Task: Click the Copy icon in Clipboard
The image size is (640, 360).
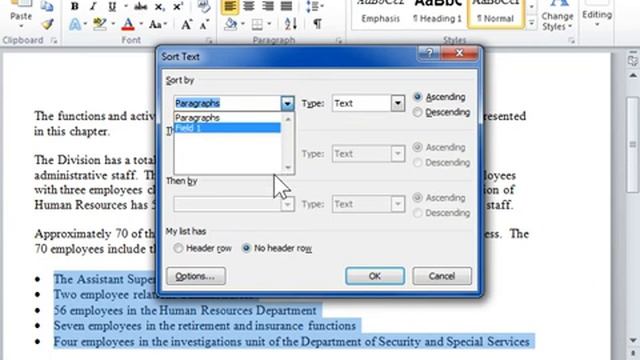Action: 47,7
